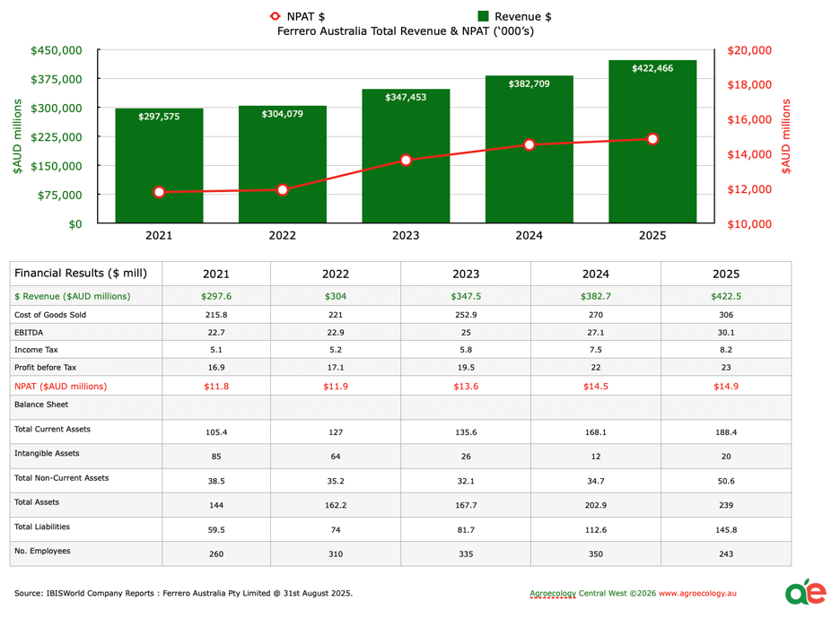Click the Total Non-Current Assets row label

click(61, 477)
